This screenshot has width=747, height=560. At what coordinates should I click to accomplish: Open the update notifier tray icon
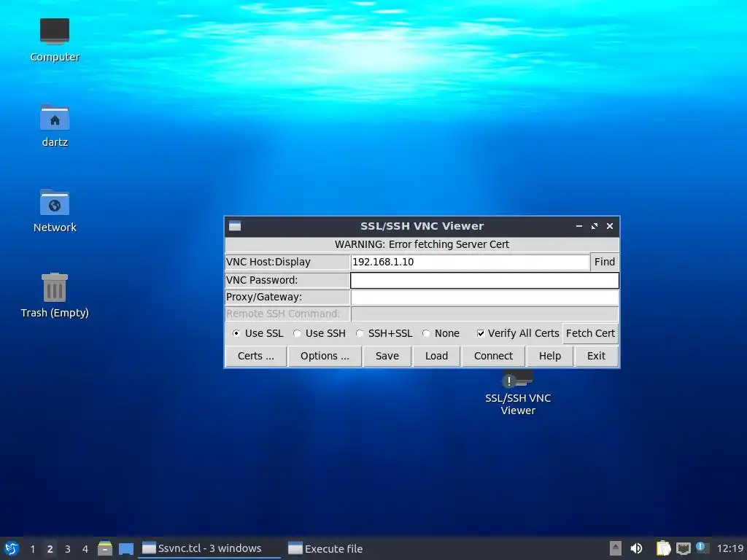pyautogui.click(x=701, y=548)
